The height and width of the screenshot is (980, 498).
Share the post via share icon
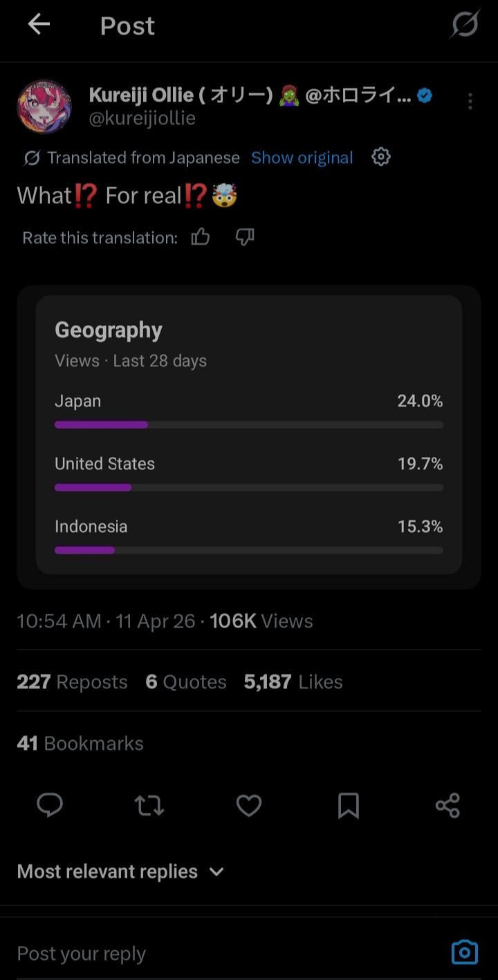(x=448, y=805)
